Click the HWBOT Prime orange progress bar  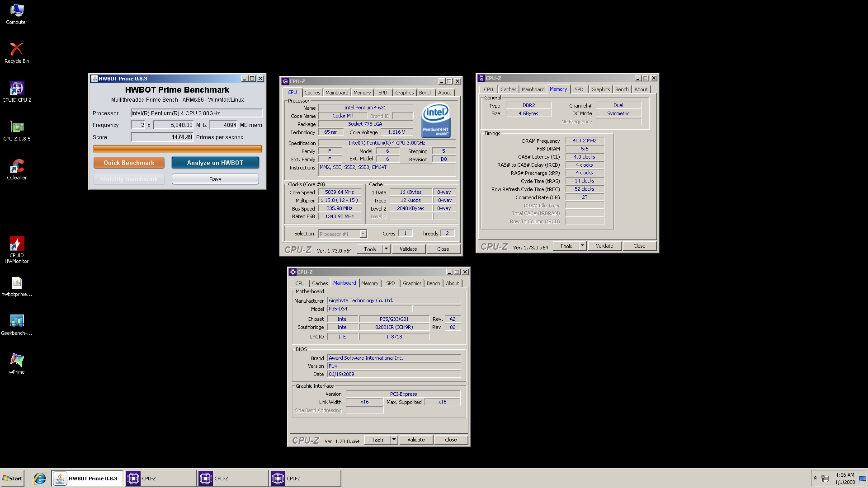pyautogui.click(x=178, y=149)
